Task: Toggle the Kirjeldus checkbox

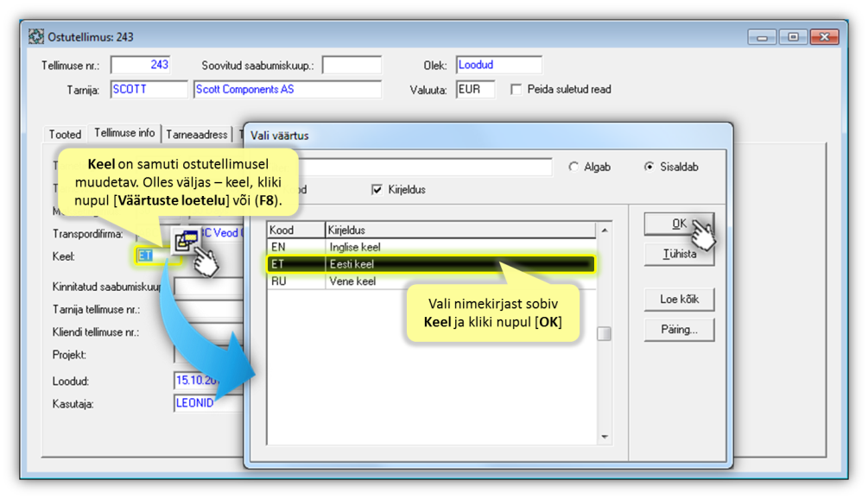Action: pos(377,190)
